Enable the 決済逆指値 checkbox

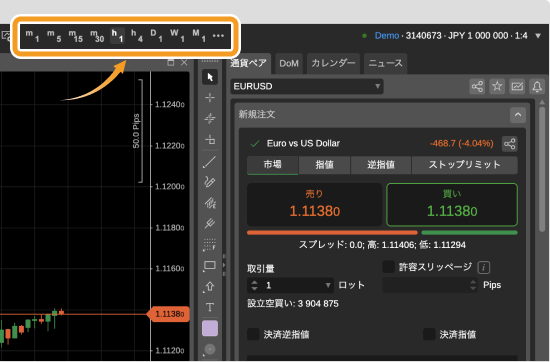tap(253, 334)
